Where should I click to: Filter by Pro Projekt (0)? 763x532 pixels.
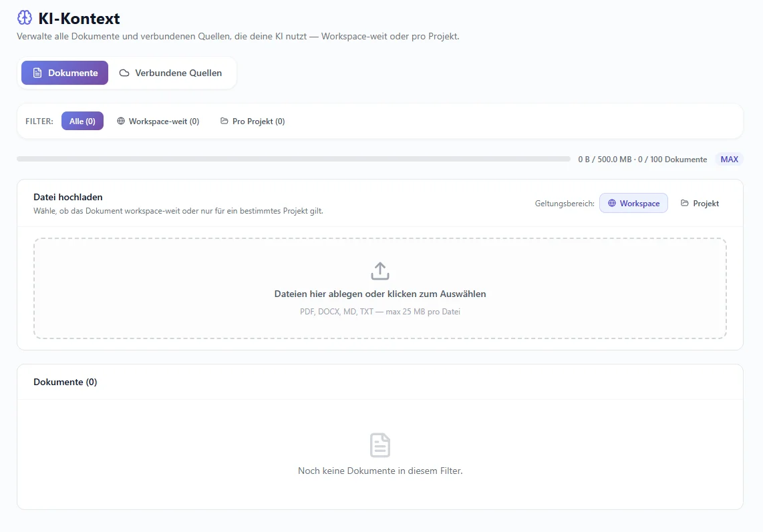(x=253, y=121)
